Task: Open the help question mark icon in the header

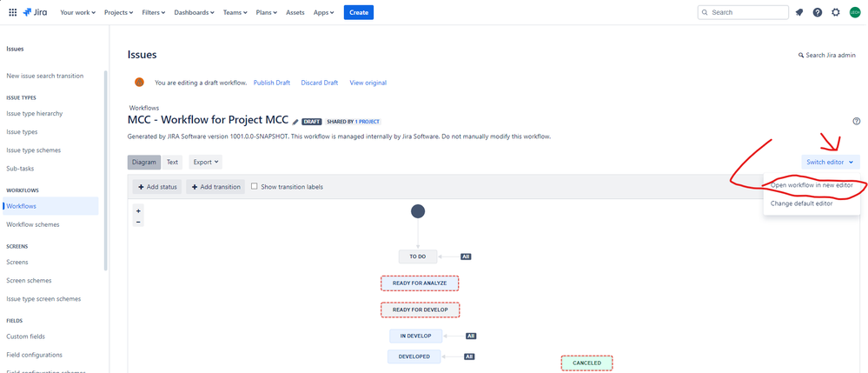Action: (818, 12)
